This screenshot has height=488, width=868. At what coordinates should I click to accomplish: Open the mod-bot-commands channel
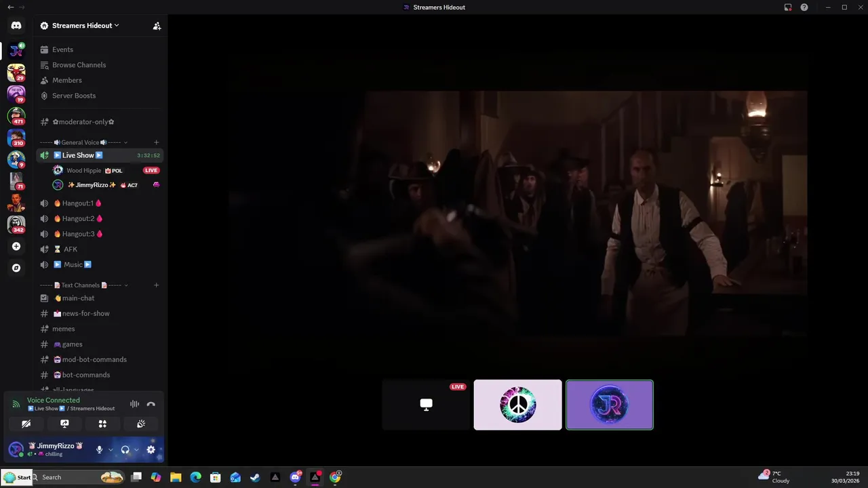(100, 360)
